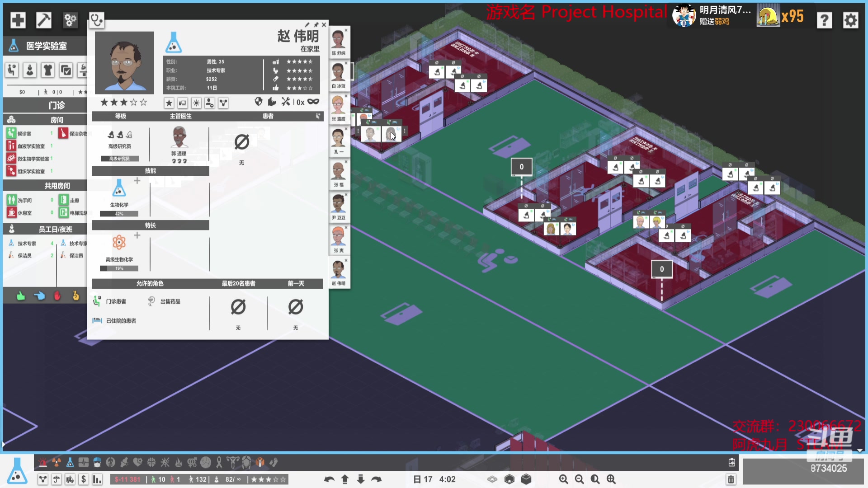The height and width of the screenshot is (488, 868).
Task: Toggle 已住院的患者 allowed role
Action: coord(114,320)
